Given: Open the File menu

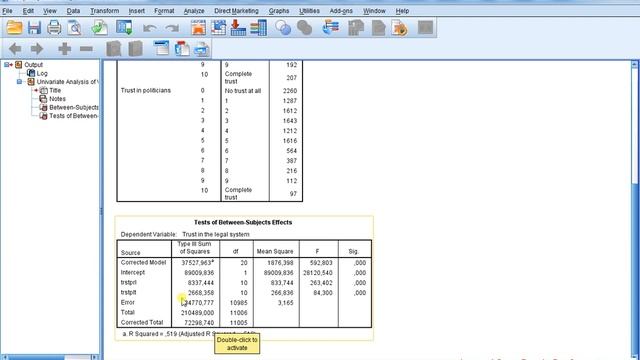Looking at the screenshot, I should (x=7, y=11).
